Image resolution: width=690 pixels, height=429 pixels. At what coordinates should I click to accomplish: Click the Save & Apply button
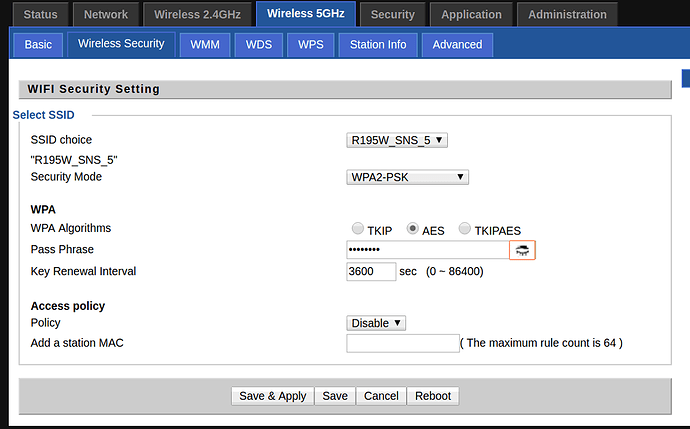[272, 396]
